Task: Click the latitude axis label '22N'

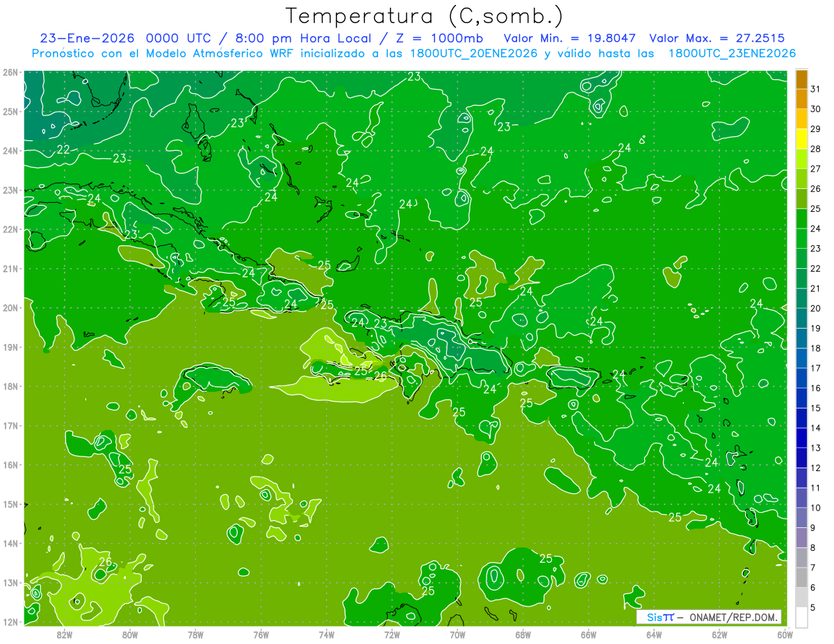Action: point(10,229)
